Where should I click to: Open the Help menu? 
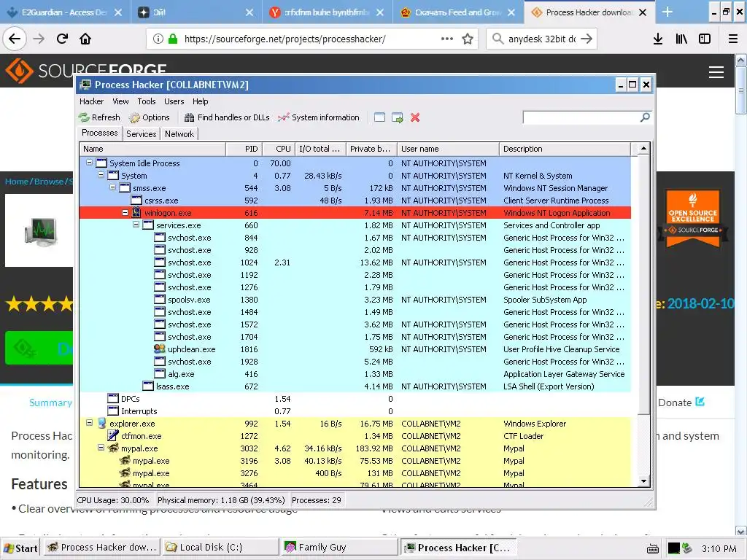[x=200, y=101]
